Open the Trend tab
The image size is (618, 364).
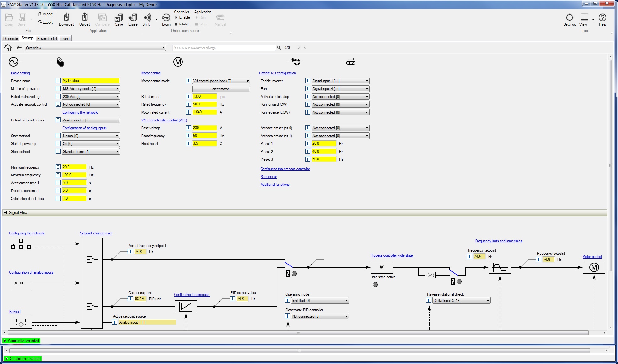coord(65,39)
